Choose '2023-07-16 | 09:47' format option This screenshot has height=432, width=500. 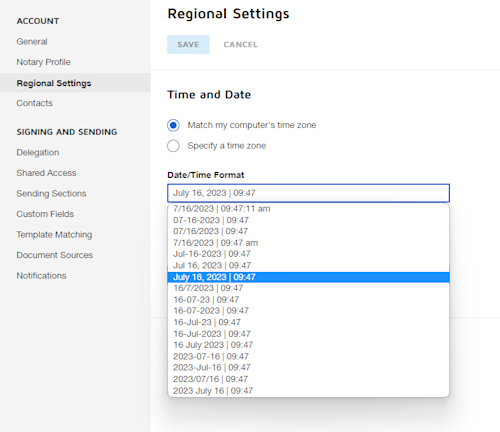(308, 356)
